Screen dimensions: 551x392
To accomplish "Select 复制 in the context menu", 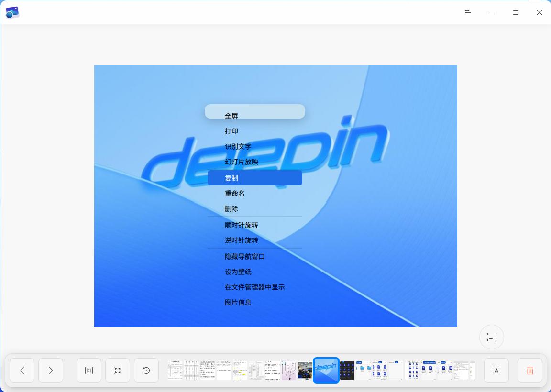I will [255, 178].
